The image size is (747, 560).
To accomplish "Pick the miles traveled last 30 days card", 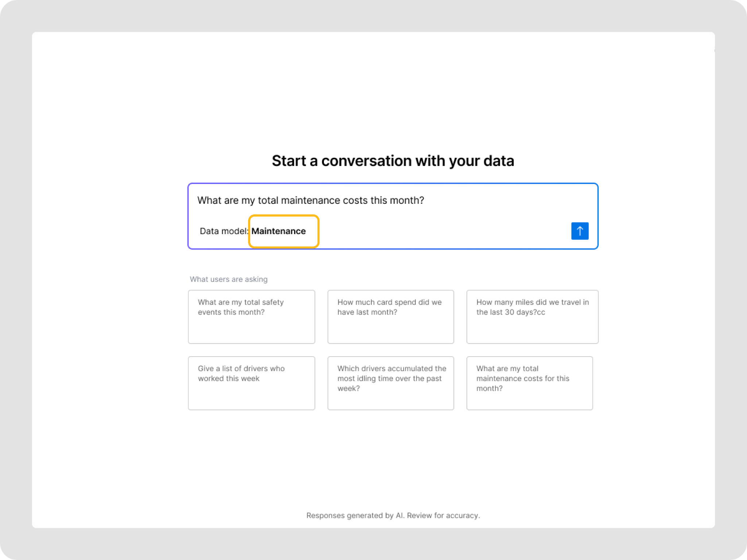I will click(x=532, y=316).
